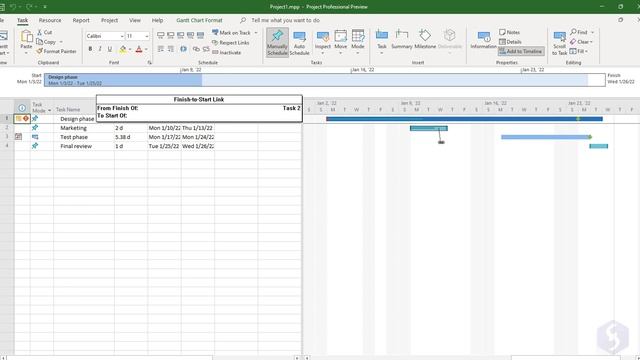Viewport: 640px width, 360px height.
Task: Click Mark on Track button
Action: tap(231, 33)
